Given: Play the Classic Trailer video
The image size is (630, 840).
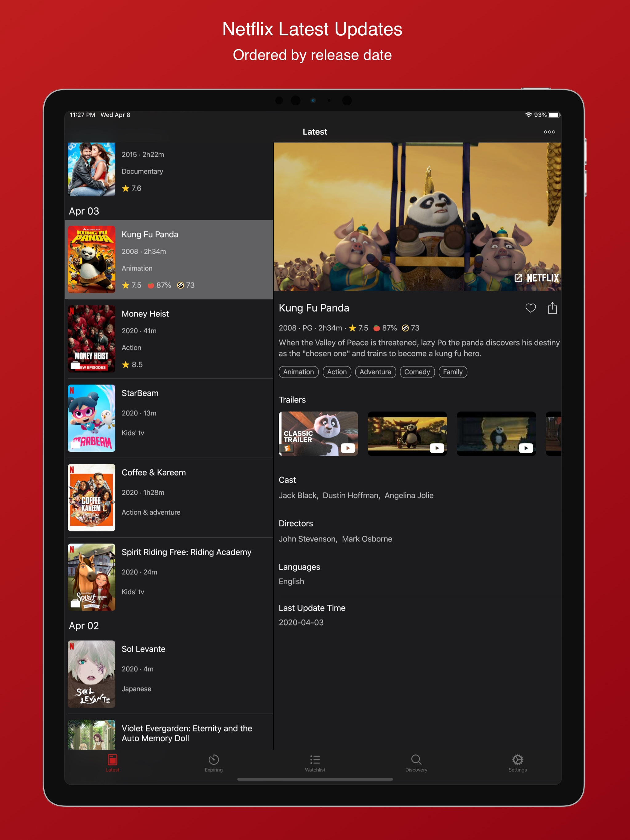Looking at the screenshot, I should (x=318, y=434).
